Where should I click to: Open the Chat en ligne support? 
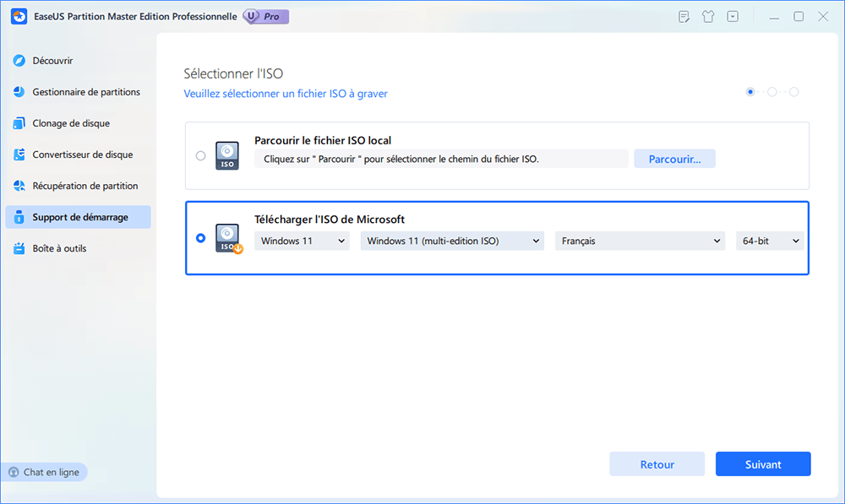point(45,471)
